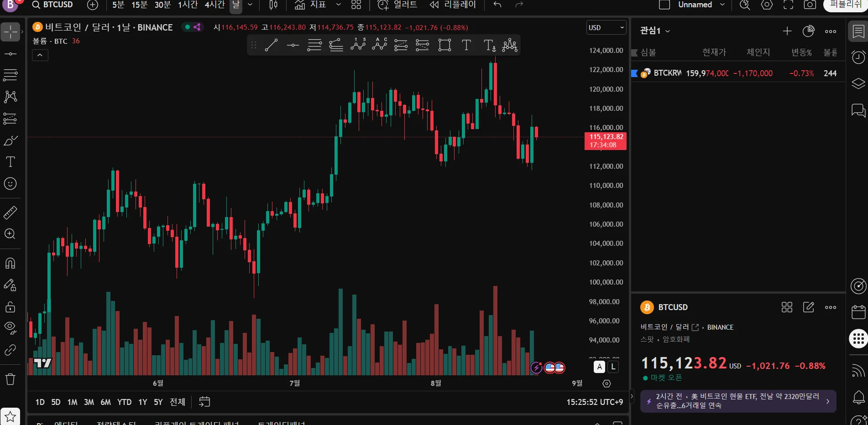Redo the chart action
Viewport: 868px width, 425px height.
click(519, 5)
